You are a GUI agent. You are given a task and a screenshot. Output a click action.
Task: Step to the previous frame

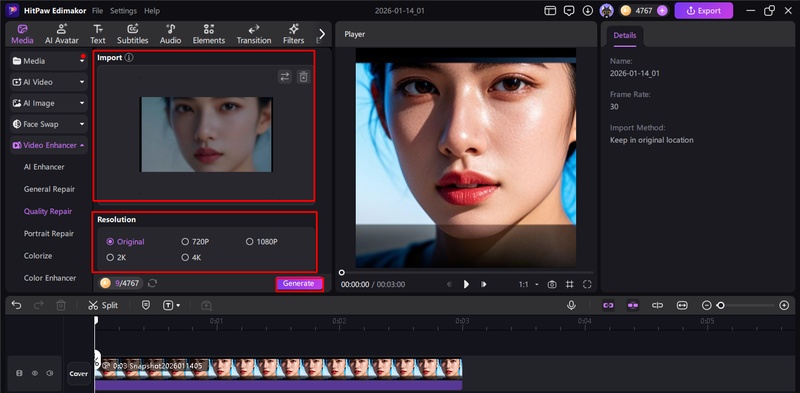click(x=449, y=284)
